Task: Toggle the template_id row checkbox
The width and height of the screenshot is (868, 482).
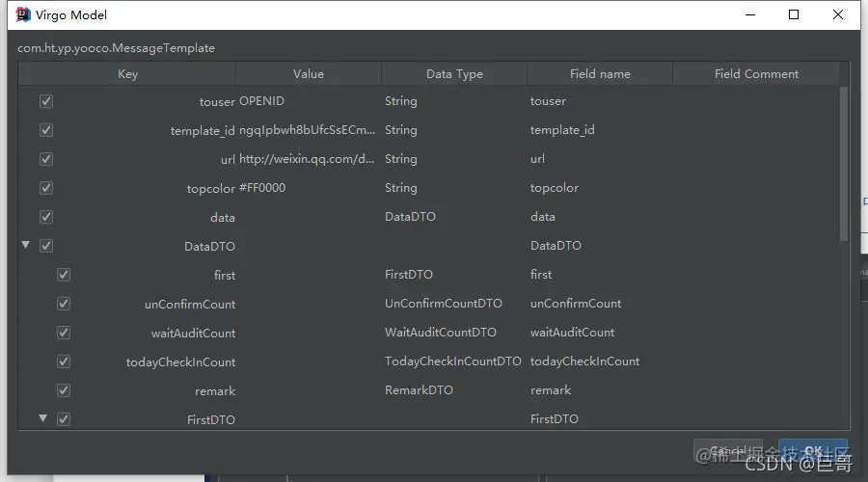Action: [46, 130]
